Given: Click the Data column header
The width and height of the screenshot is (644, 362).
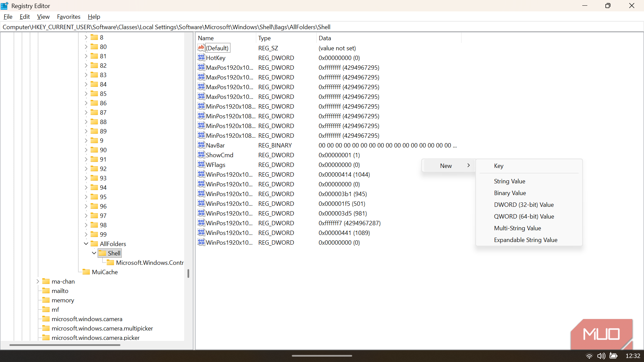Looking at the screenshot, I should pos(389,38).
